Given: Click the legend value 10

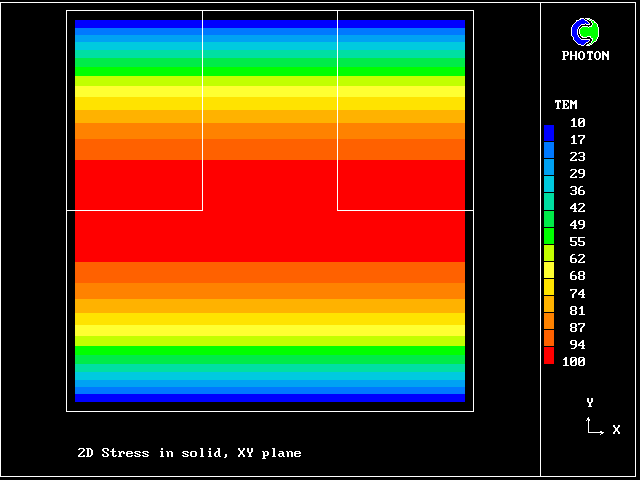Looking at the screenshot, I should click(578, 122).
